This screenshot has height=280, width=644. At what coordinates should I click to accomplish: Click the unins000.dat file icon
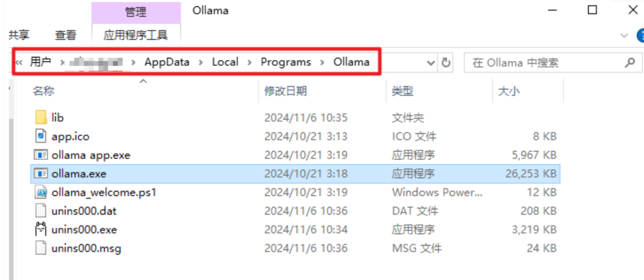tap(41, 211)
